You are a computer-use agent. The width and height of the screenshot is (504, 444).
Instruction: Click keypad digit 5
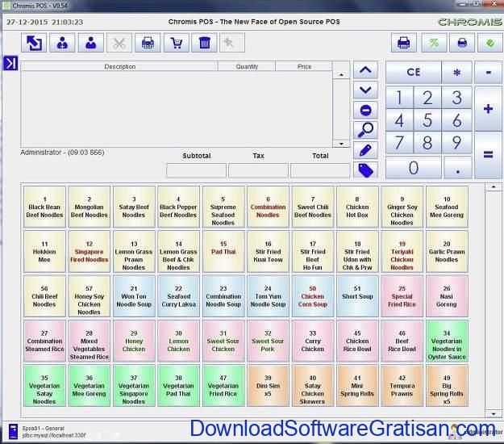pyautogui.click(x=427, y=120)
